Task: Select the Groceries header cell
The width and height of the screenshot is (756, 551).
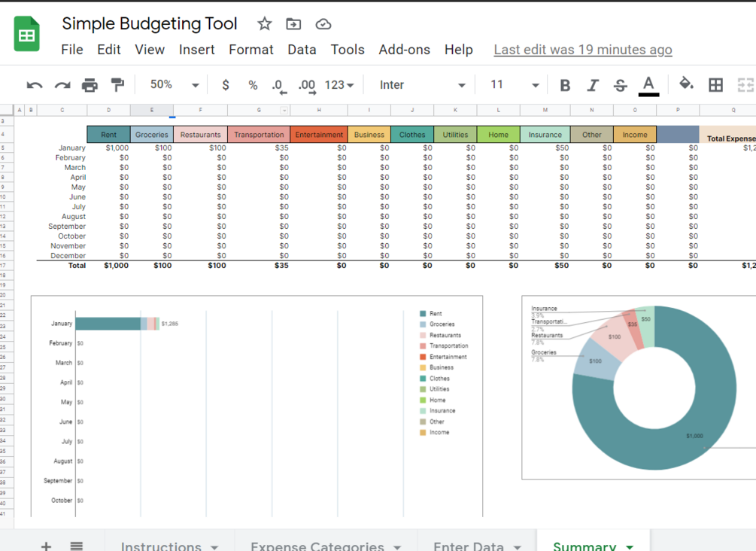Action: (151, 135)
